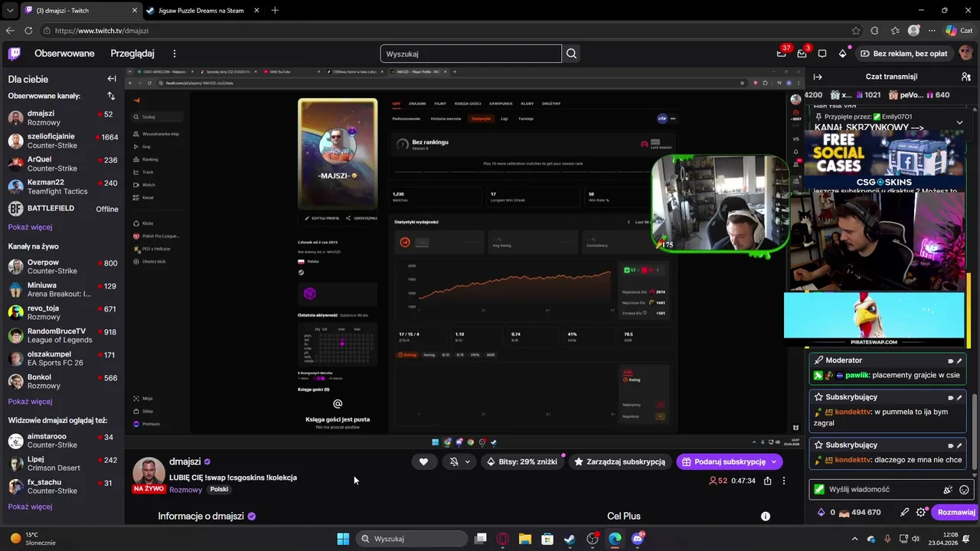Viewport: 980px width, 551px height.
Task: Open BATTLEFIELD offline channel
Action: (x=63, y=209)
